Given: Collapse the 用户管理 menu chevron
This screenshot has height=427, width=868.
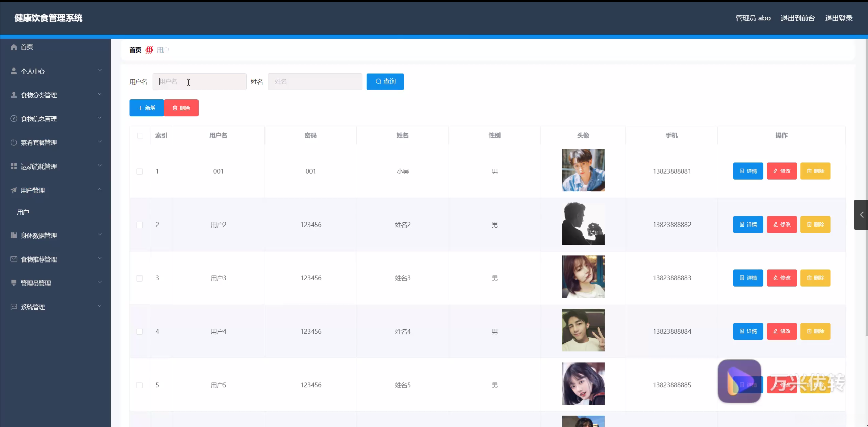Looking at the screenshot, I should pos(100,189).
